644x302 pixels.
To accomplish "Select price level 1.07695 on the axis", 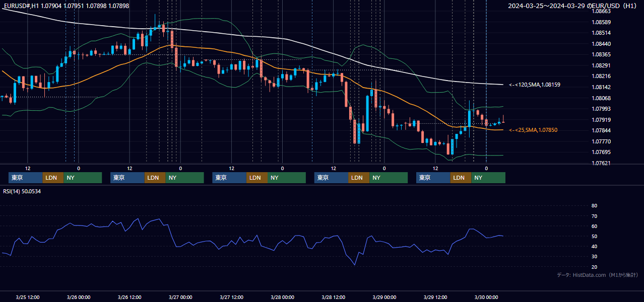I will pos(602,152).
